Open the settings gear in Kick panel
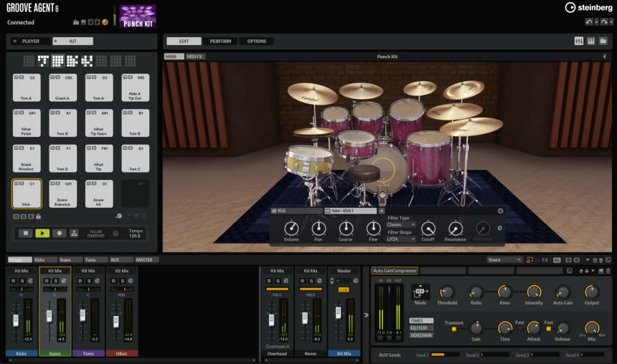This screenshot has width=617, height=364. [x=500, y=211]
